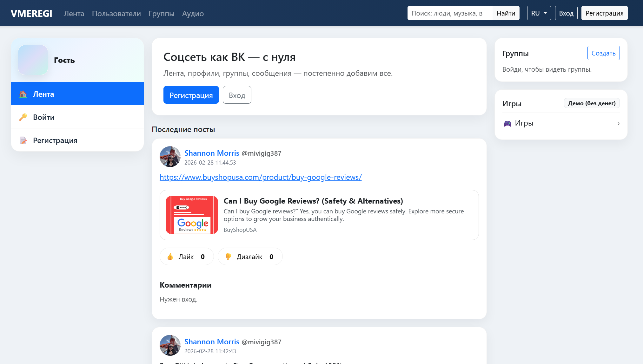Click the Войди, чтобы видеть группы text
The width and height of the screenshot is (643, 364).
[x=547, y=69]
